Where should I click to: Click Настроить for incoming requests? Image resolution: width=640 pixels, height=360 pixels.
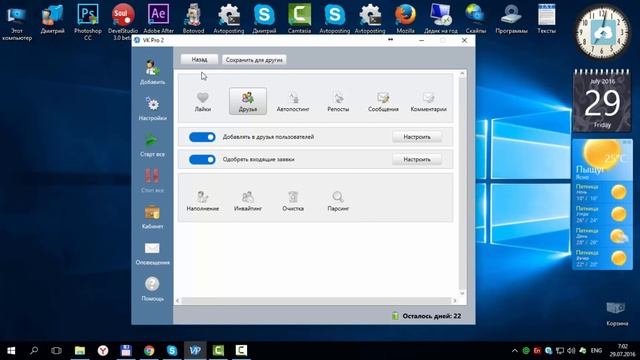pyautogui.click(x=417, y=160)
